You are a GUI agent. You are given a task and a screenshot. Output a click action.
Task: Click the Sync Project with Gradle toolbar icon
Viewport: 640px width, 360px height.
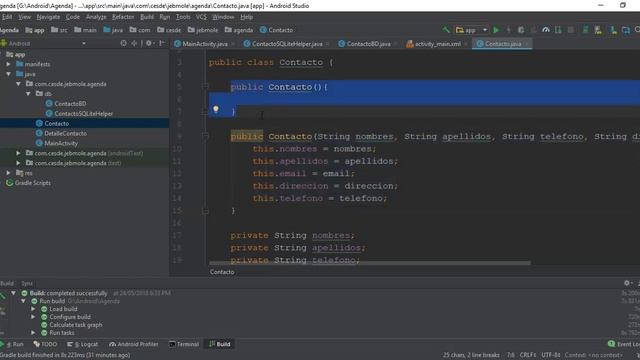585,30
